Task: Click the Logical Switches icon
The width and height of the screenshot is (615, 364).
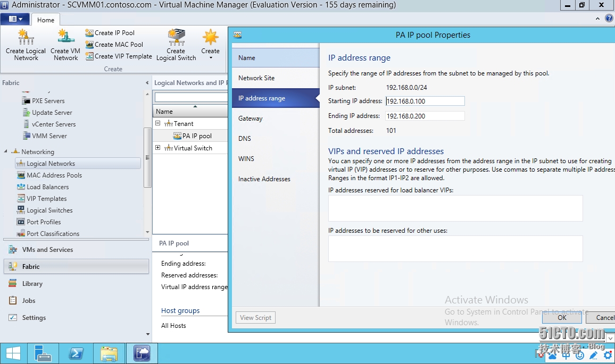Action: [21, 210]
